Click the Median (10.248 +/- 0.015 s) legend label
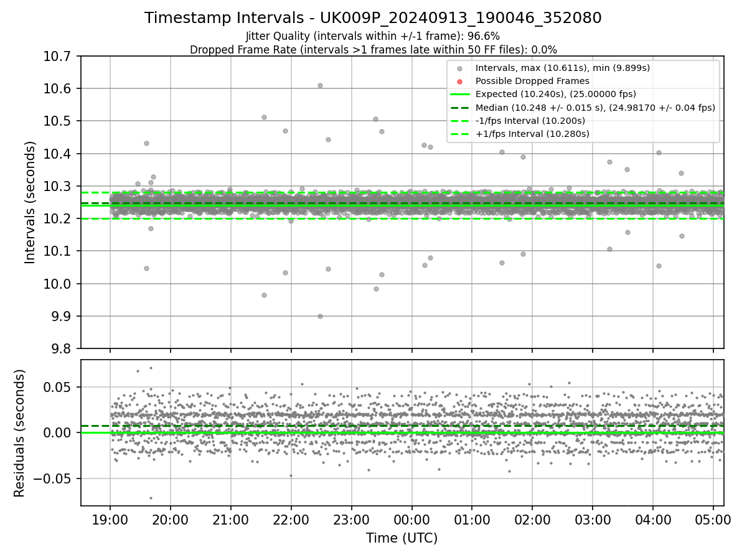 [595, 108]
